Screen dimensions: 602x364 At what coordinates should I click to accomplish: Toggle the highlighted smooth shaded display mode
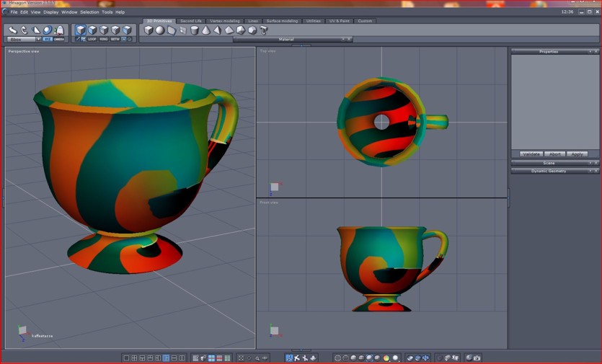369,358
